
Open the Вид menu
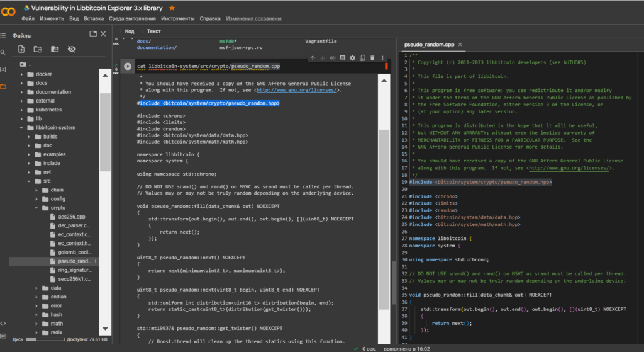click(x=74, y=18)
